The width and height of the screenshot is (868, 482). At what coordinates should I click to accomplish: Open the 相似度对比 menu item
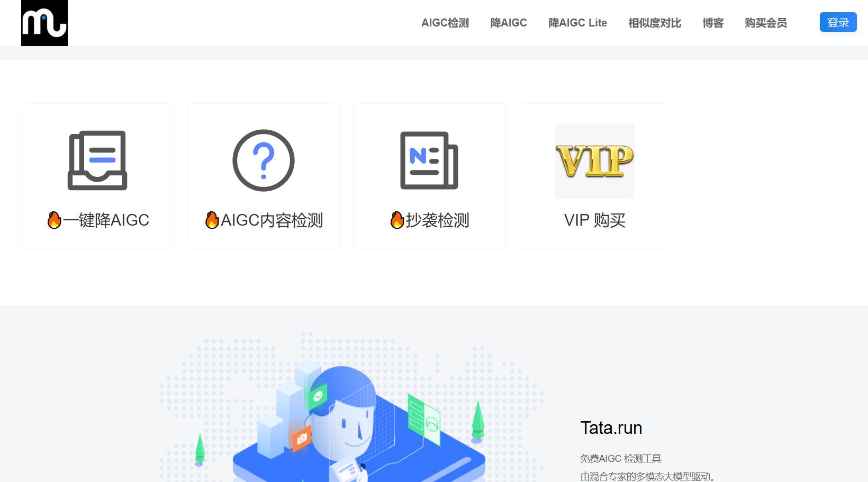pyautogui.click(x=655, y=23)
